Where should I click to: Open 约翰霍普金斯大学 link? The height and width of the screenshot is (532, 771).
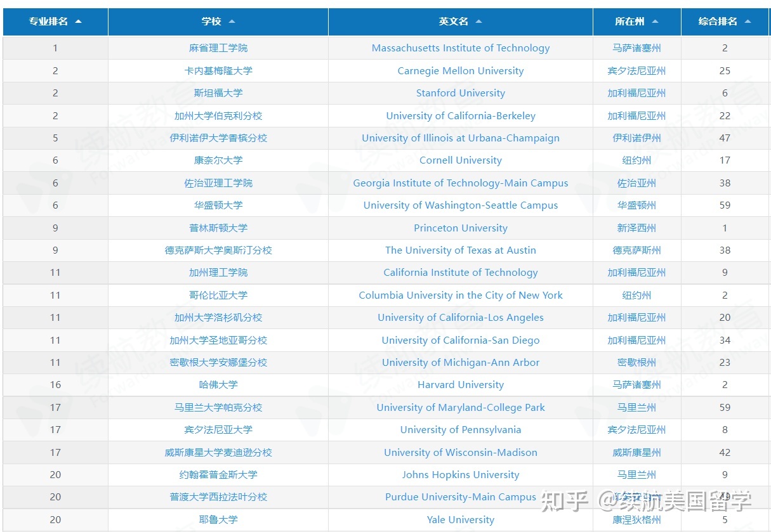pos(218,475)
